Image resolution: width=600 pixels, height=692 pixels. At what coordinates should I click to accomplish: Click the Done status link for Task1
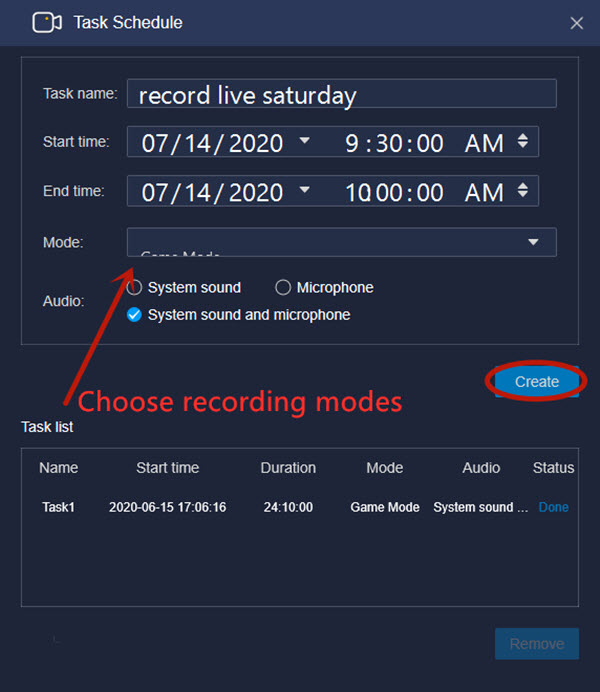(553, 507)
